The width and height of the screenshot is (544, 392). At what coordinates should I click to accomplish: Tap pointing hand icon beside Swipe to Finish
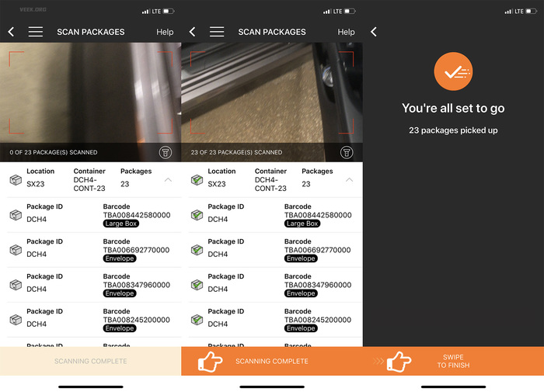coord(399,361)
